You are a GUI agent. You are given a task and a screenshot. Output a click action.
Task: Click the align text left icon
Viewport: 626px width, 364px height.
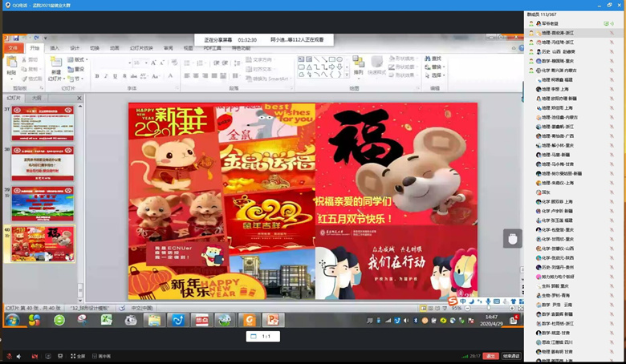click(186, 75)
